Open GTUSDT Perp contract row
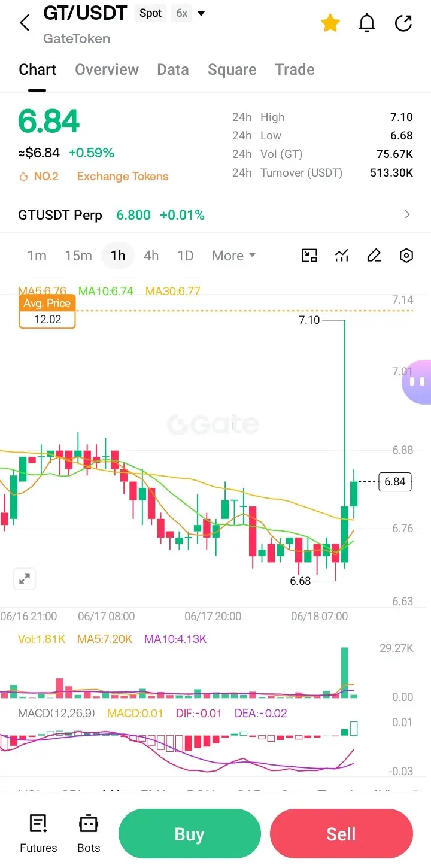 click(x=215, y=215)
